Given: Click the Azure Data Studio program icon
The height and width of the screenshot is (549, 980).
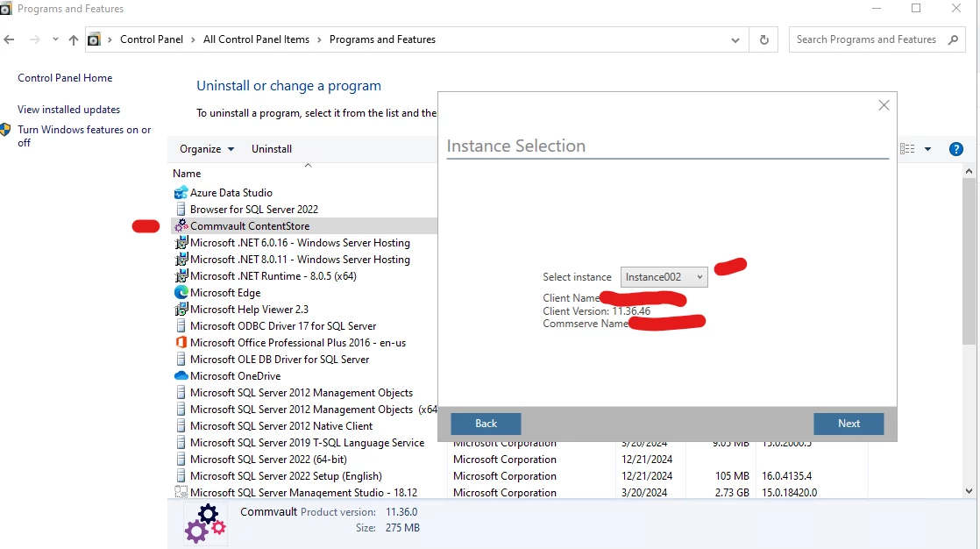Looking at the screenshot, I should pyautogui.click(x=181, y=193).
